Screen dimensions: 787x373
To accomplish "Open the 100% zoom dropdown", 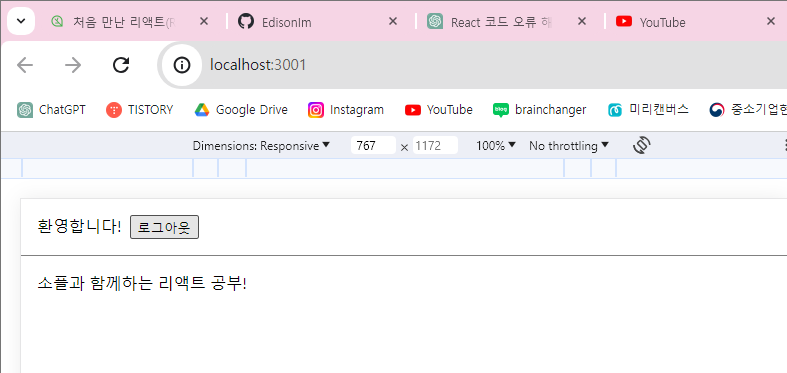I will 496,146.
